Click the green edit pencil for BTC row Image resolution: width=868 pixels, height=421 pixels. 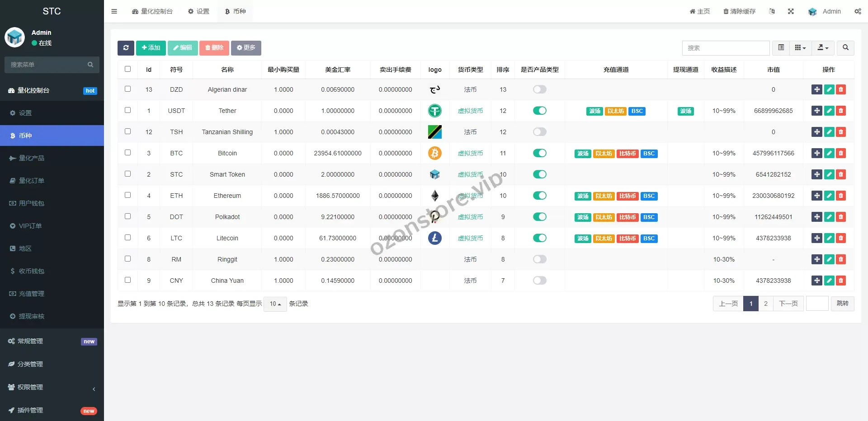(x=829, y=153)
